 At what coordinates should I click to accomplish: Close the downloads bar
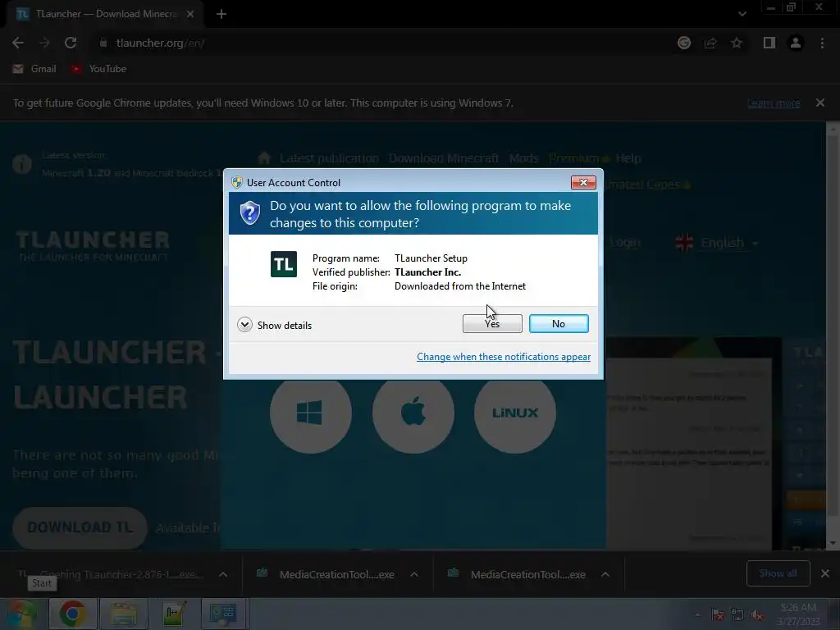(825, 573)
